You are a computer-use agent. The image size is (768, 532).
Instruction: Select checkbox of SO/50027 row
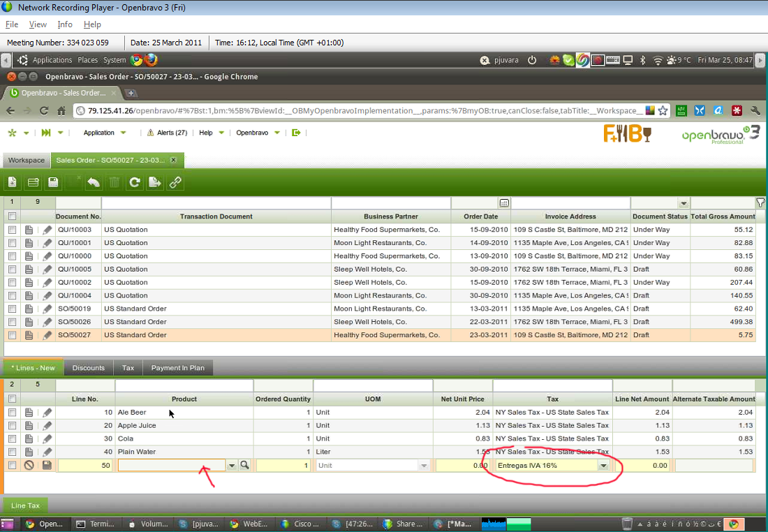[x=13, y=335]
